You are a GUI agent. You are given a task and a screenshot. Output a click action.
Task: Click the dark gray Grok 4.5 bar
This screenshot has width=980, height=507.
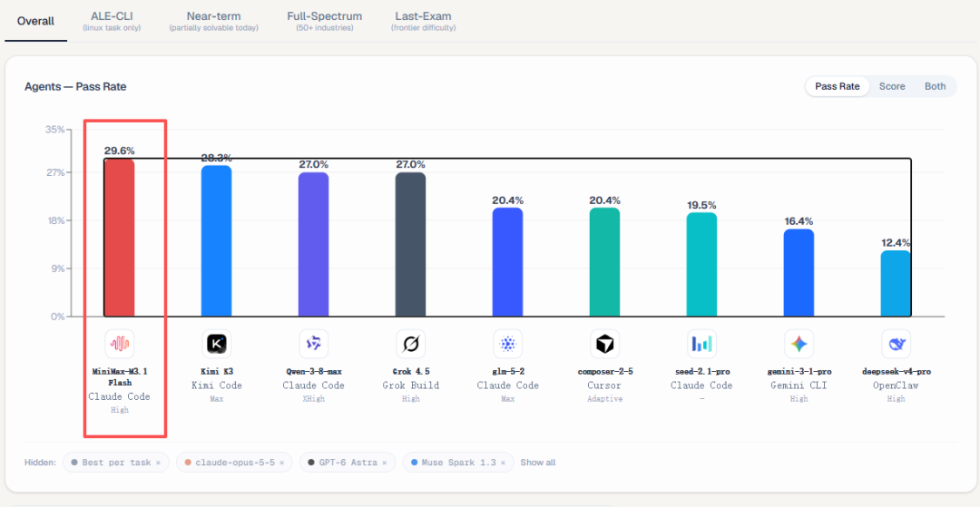(x=411, y=244)
